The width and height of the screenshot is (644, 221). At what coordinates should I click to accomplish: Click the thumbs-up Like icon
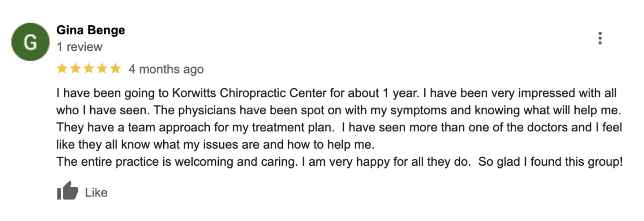(x=68, y=191)
